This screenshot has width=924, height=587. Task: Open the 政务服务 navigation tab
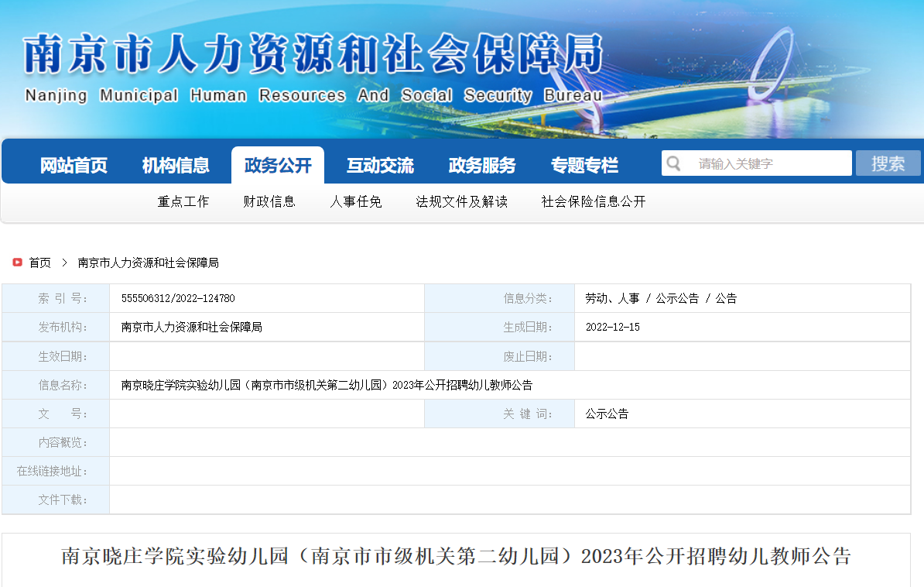[482, 165]
